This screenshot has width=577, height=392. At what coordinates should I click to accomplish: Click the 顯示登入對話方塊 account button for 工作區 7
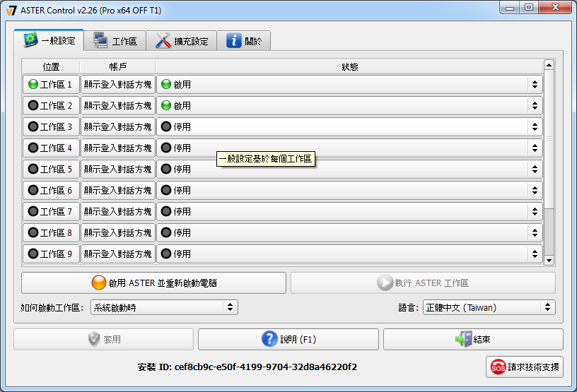pos(118,212)
